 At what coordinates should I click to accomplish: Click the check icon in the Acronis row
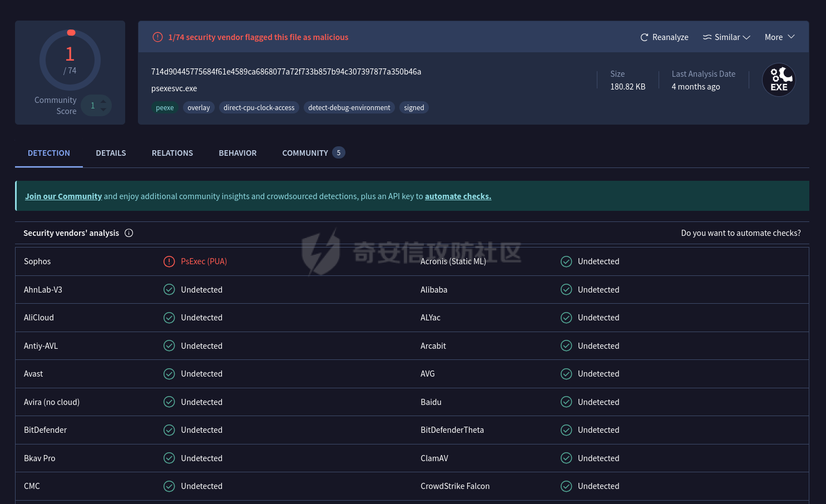click(566, 261)
